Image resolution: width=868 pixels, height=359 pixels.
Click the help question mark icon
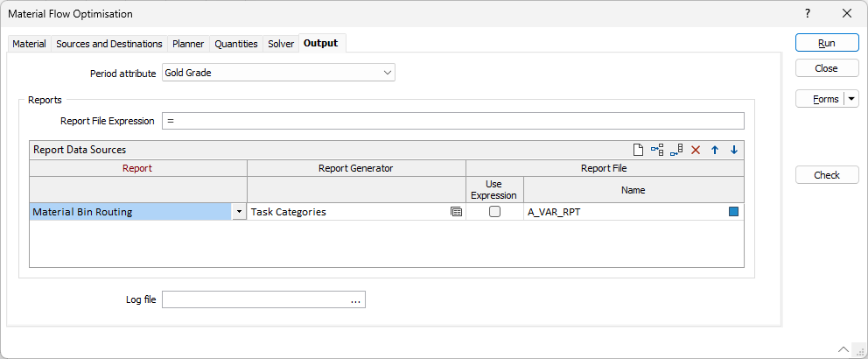(808, 13)
